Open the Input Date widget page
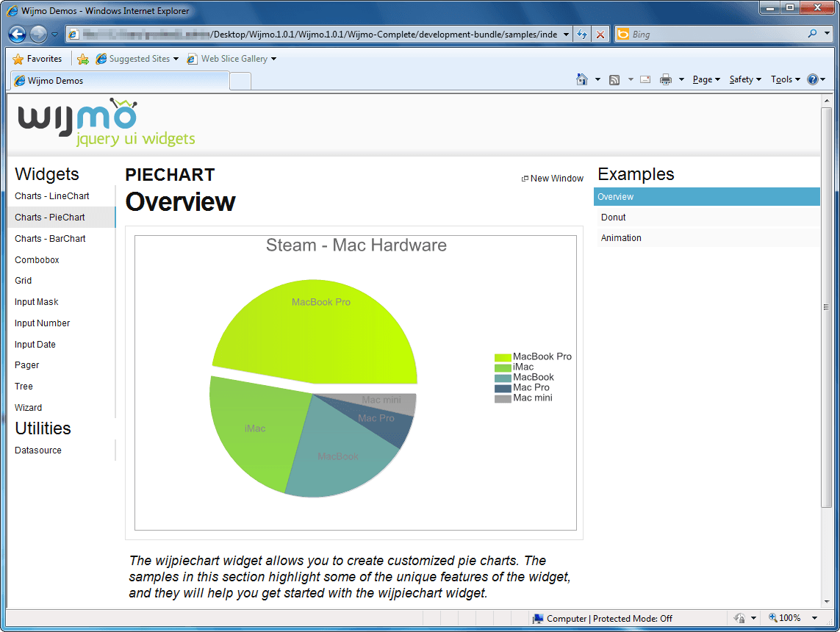Screen dimensions: 840x632 pyautogui.click(x=35, y=345)
